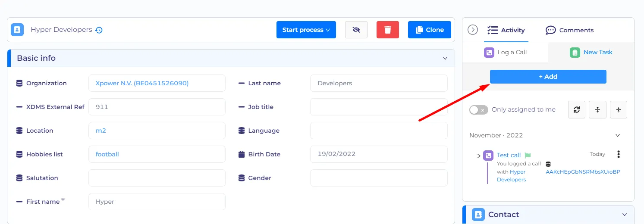Click the contact record icon beside Hyper Developers
Screen dimensions: 644x224
(17, 30)
